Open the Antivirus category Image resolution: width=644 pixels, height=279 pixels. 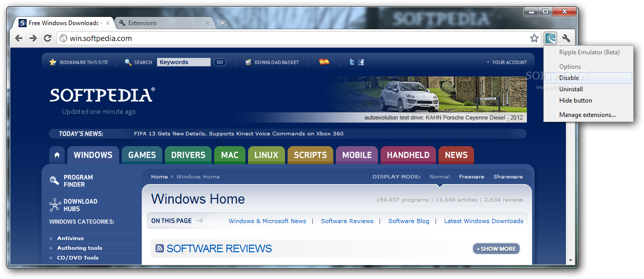(70, 238)
